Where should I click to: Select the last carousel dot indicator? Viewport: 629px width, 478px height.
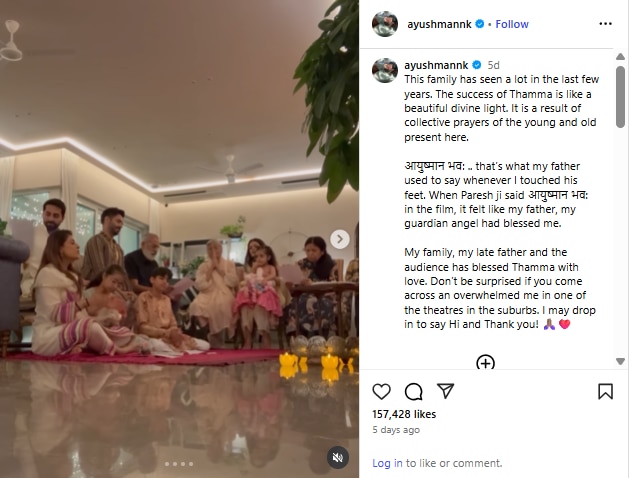click(x=191, y=464)
